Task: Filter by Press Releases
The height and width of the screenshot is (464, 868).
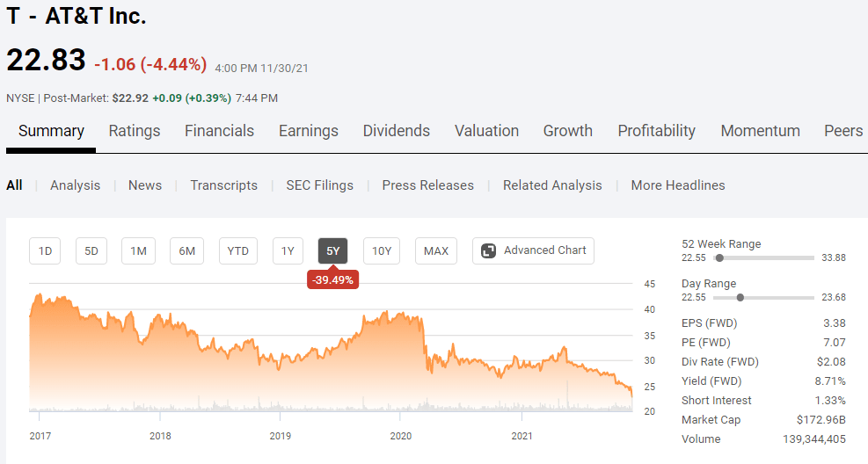Action: 428,185
